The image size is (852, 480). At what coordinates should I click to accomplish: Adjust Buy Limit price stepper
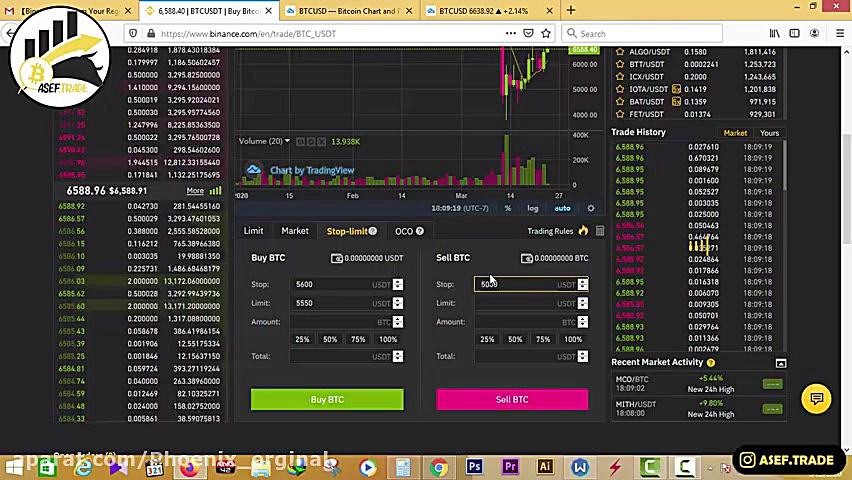[398, 303]
